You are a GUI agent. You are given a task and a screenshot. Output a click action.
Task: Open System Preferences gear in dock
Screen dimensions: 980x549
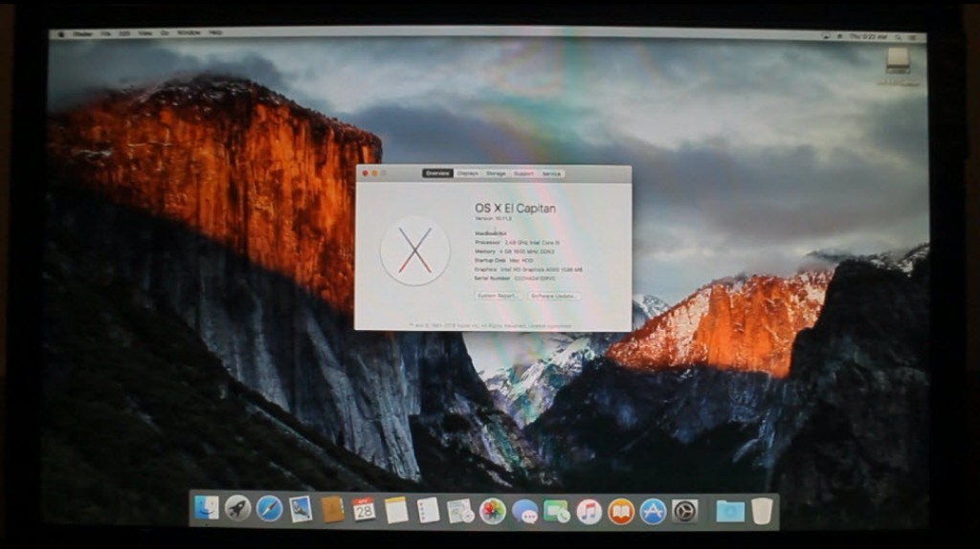[x=685, y=512]
